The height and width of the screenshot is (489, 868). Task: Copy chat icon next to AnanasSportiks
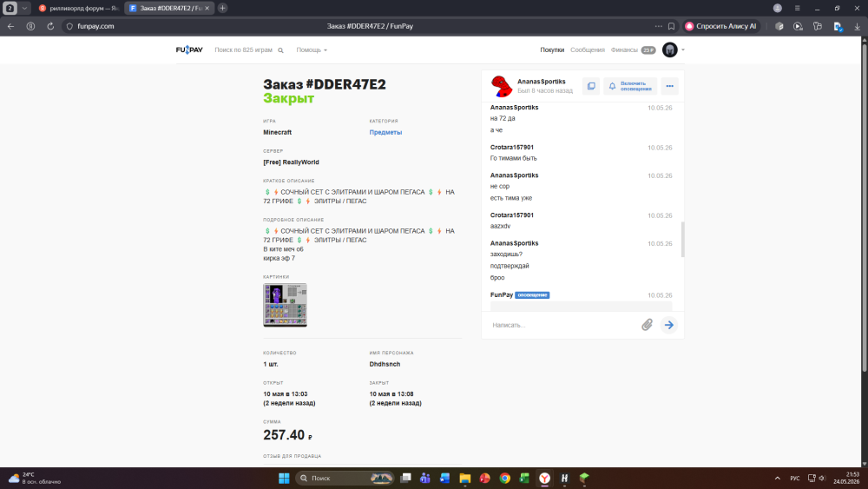point(591,86)
